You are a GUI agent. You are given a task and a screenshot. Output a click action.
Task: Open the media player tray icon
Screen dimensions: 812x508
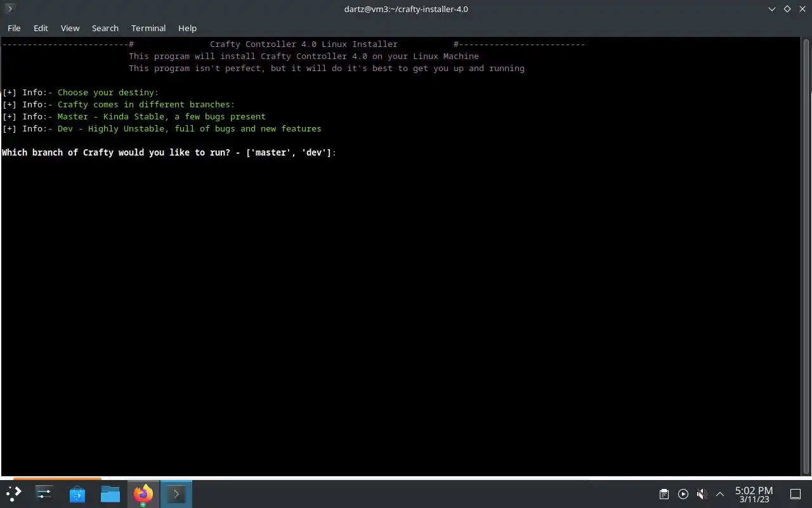(x=683, y=494)
